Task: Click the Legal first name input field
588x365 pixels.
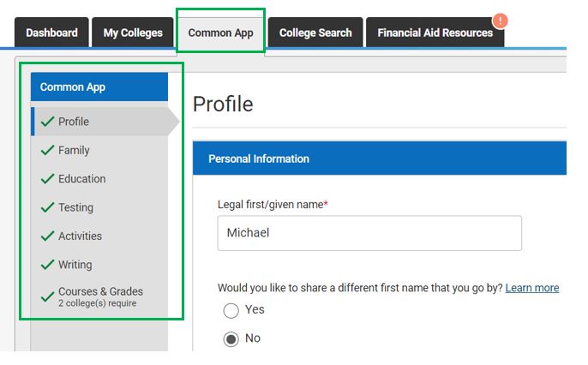Action: (x=369, y=233)
